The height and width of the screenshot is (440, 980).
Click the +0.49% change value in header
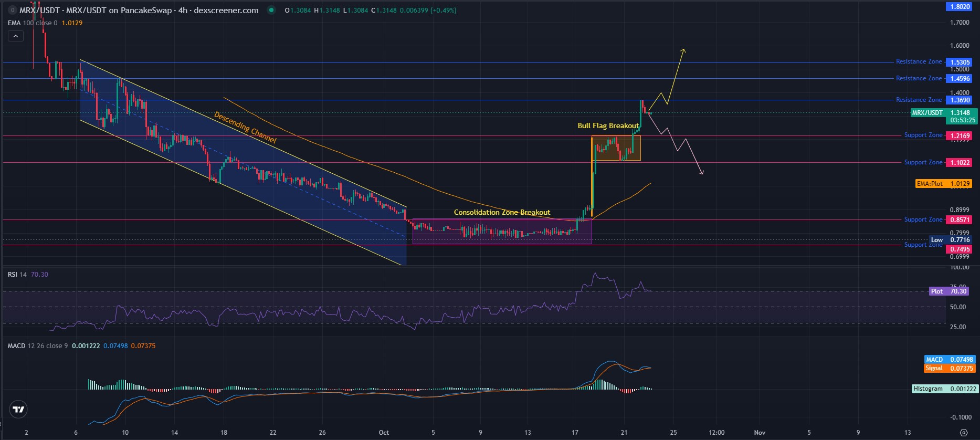tap(443, 11)
